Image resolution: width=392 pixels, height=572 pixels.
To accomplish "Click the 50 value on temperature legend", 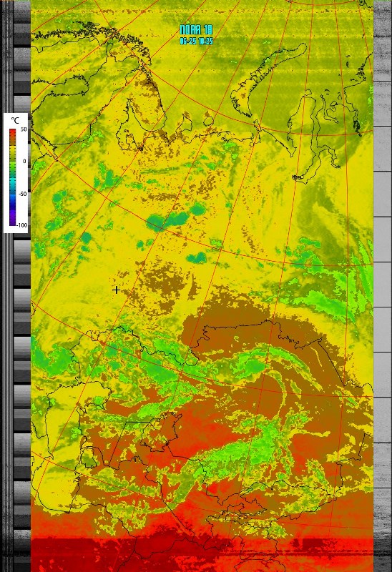I will click(x=24, y=129).
